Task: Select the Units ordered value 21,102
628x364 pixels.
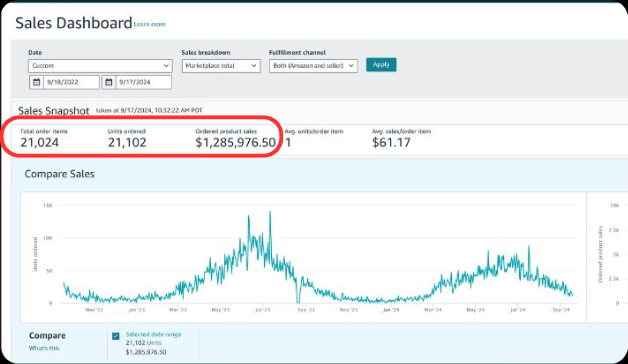Action: tap(127, 143)
